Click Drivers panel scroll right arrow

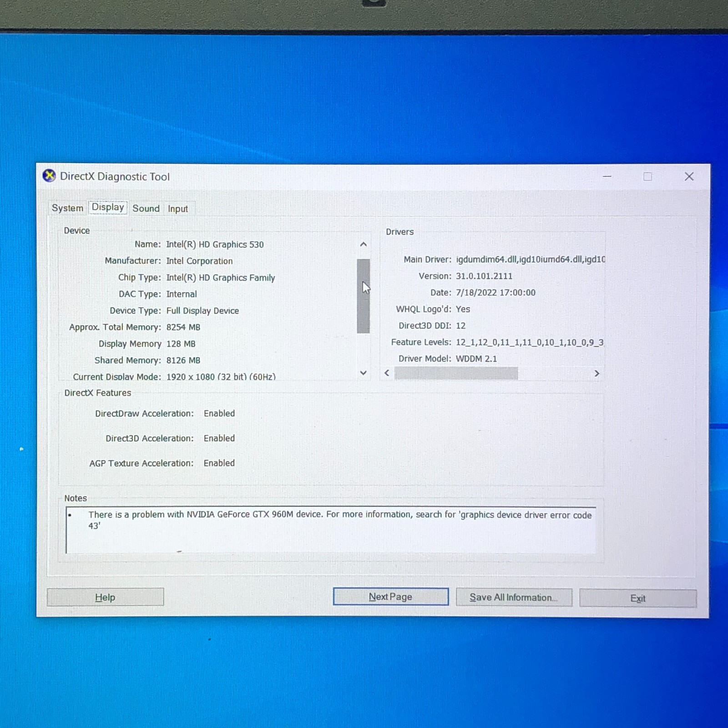[597, 374]
